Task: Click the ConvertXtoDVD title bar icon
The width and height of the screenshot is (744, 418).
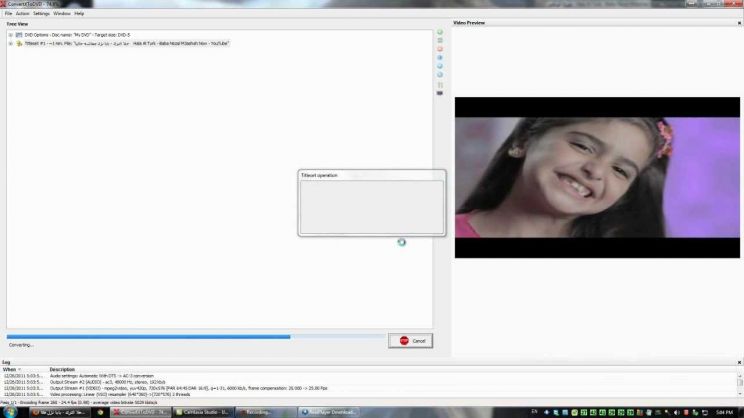Action: (x=3, y=4)
